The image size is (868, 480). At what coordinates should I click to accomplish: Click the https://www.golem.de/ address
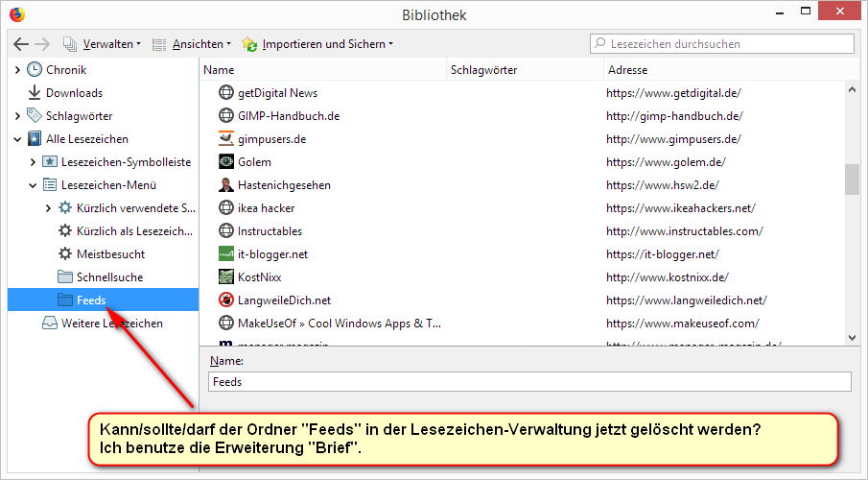tap(666, 162)
